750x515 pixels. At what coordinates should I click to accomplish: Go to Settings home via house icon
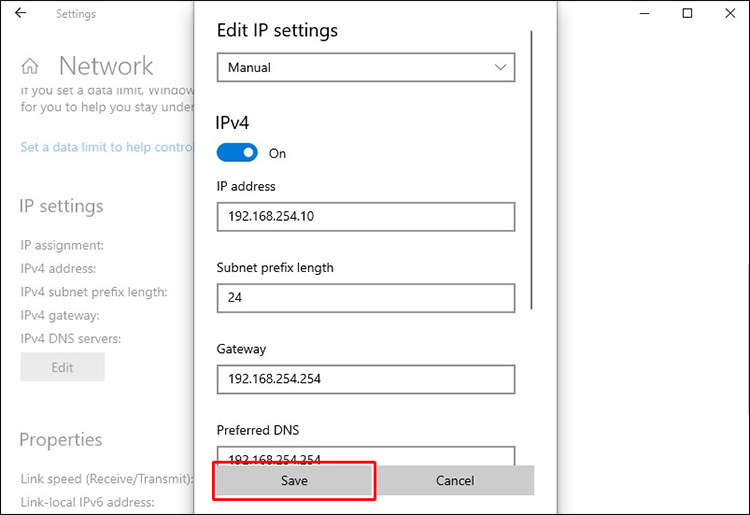[30, 67]
